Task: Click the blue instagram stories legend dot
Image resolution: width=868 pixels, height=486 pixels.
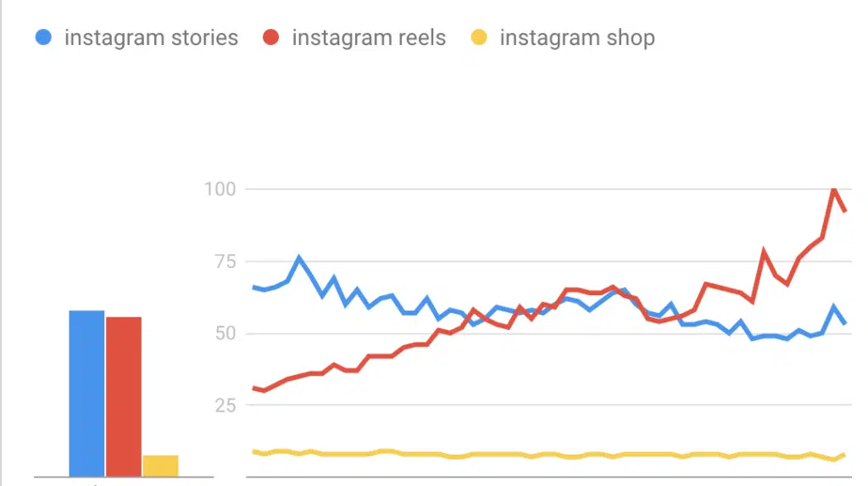Action: [43, 37]
